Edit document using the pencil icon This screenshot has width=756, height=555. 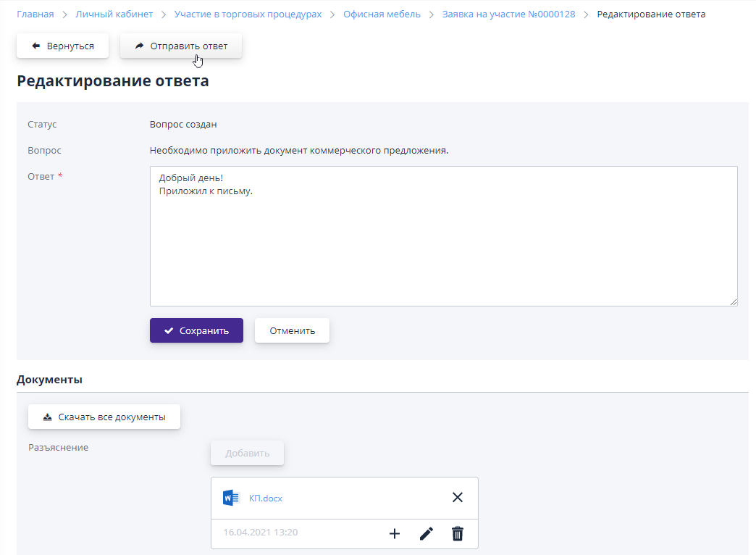pos(427,534)
